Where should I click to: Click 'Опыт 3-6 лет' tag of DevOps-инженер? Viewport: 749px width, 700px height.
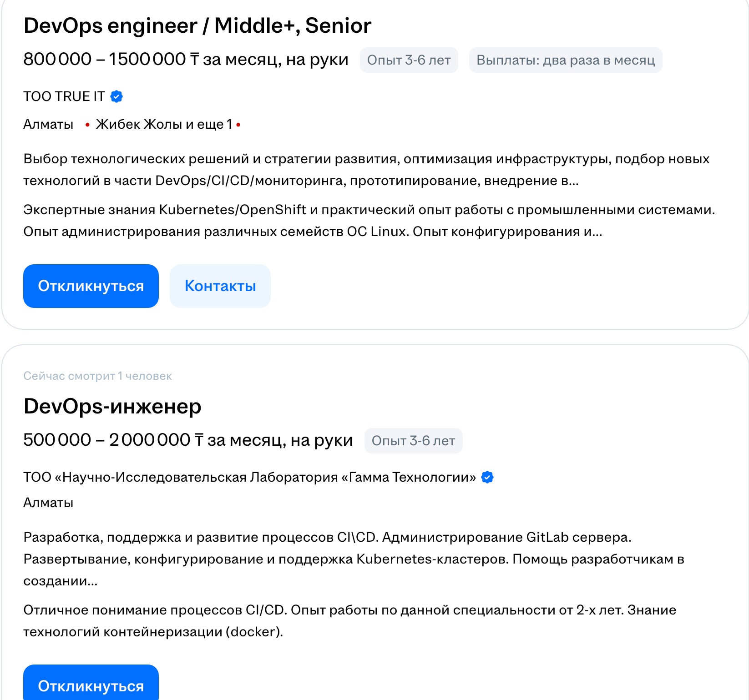[413, 441]
